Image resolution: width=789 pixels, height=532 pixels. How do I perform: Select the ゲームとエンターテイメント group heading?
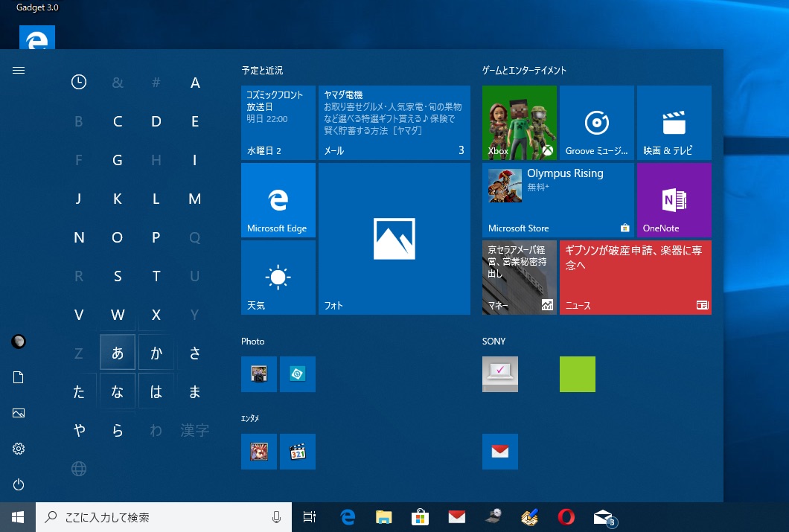(x=524, y=71)
